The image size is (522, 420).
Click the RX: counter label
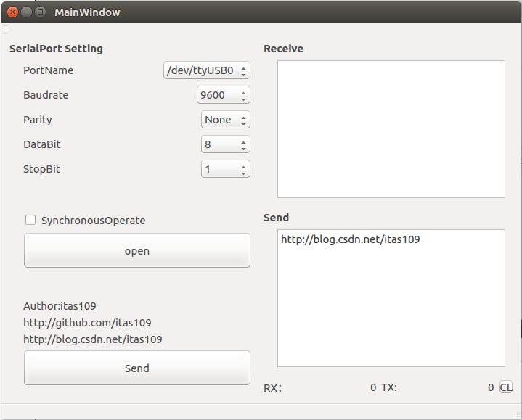(x=273, y=388)
